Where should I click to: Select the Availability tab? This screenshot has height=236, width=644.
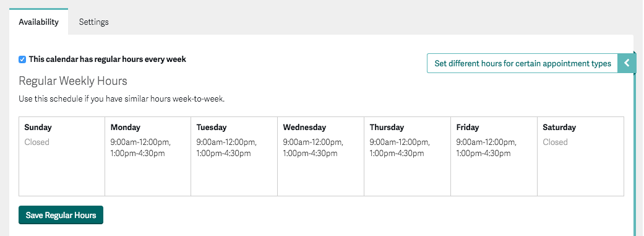pyautogui.click(x=38, y=22)
